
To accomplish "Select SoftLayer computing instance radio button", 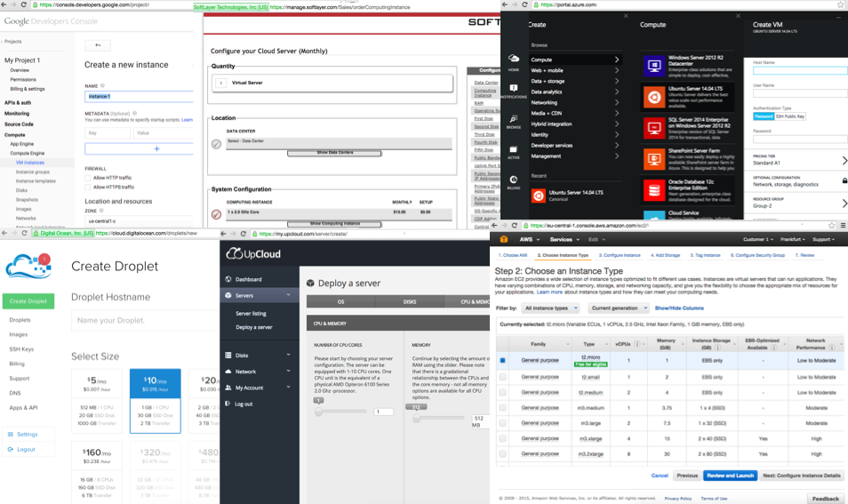I will (216, 215).
